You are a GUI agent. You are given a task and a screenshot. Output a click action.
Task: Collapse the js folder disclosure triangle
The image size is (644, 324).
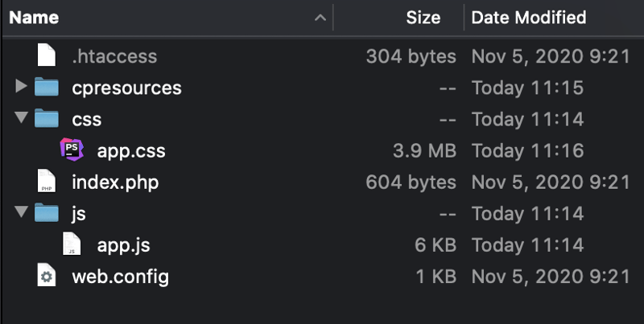[x=21, y=214]
